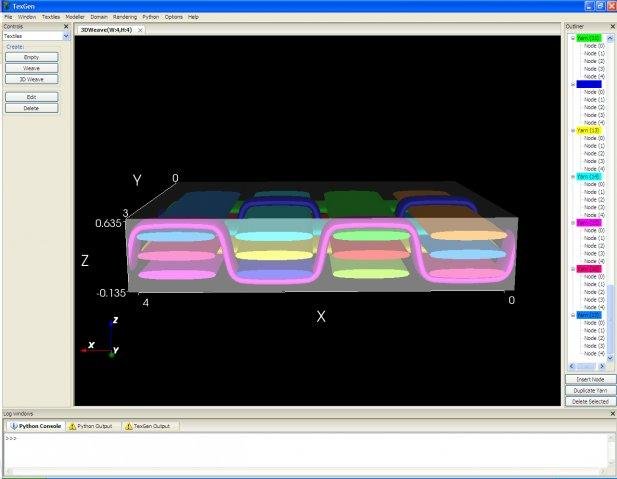
Task: Click the warning icon on TexGen Output tab
Action: [128, 426]
